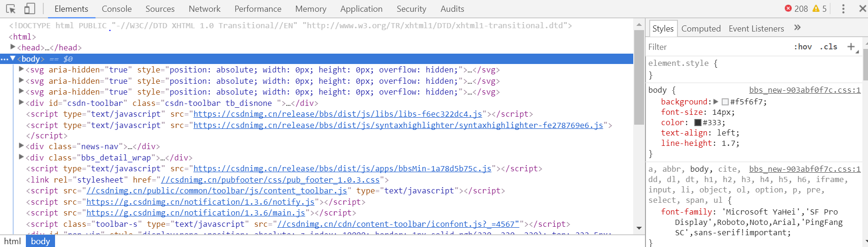This screenshot has width=868, height=247.
Task: Click the DOM tree scrollbar thumb
Action: (x=639, y=77)
